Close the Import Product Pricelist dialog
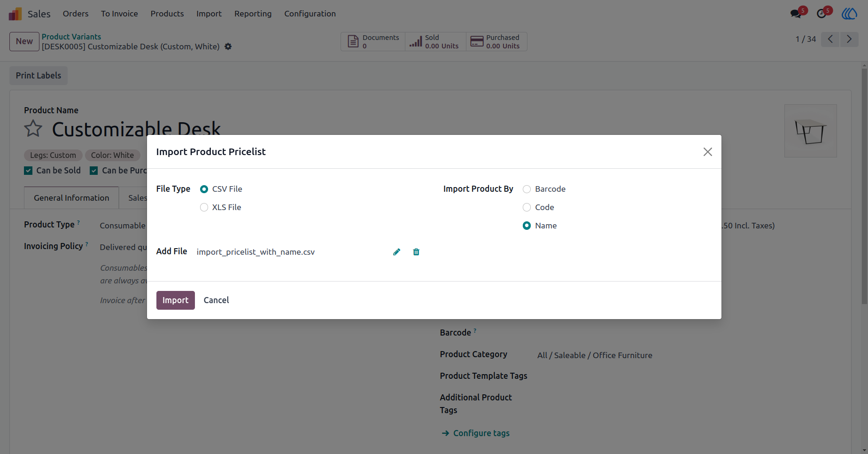This screenshot has width=868, height=454. 707,152
